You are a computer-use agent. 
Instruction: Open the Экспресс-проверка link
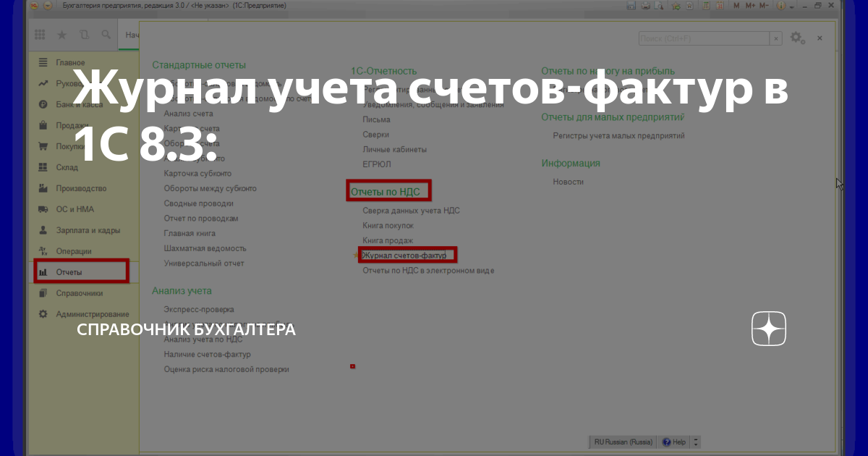coord(199,309)
